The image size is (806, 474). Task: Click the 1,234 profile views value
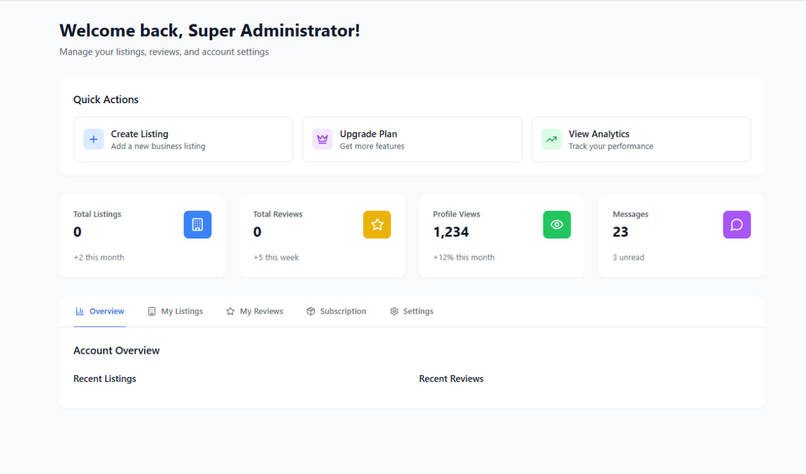click(x=451, y=232)
